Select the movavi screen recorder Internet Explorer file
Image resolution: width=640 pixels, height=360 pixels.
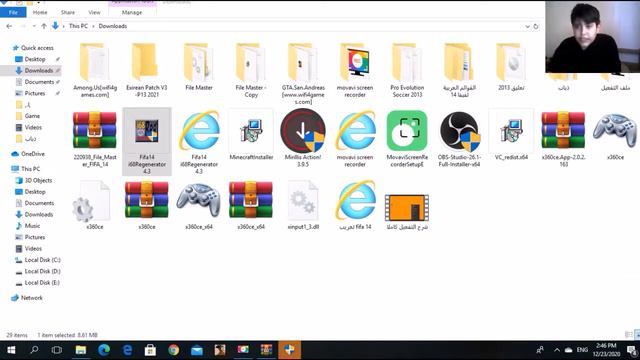pos(355,139)
